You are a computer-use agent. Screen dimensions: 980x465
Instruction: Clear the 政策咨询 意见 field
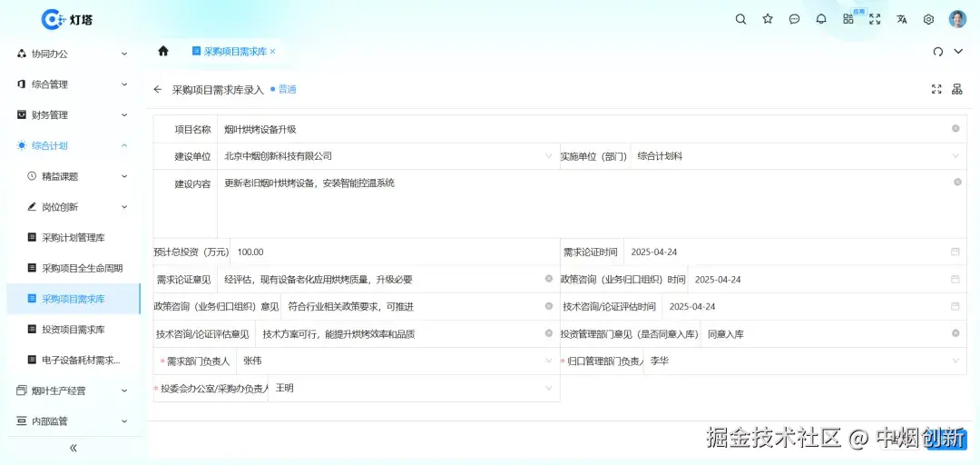[x=549, y=306]
